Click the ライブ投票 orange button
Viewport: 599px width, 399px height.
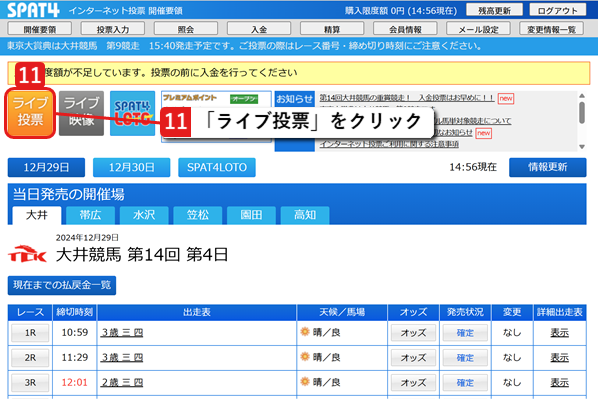coord(30,113)
